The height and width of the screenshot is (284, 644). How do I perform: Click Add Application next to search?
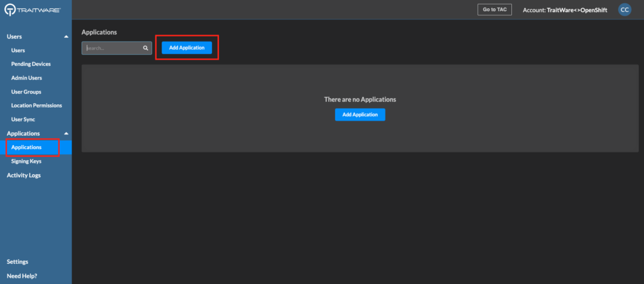pos(187,48)
